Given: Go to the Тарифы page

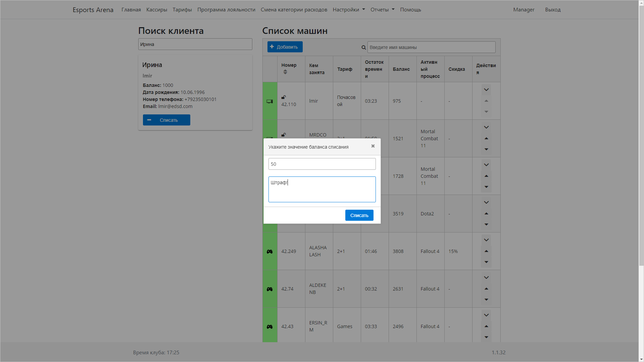Looking at the screenshot, I should click(182, 10).
